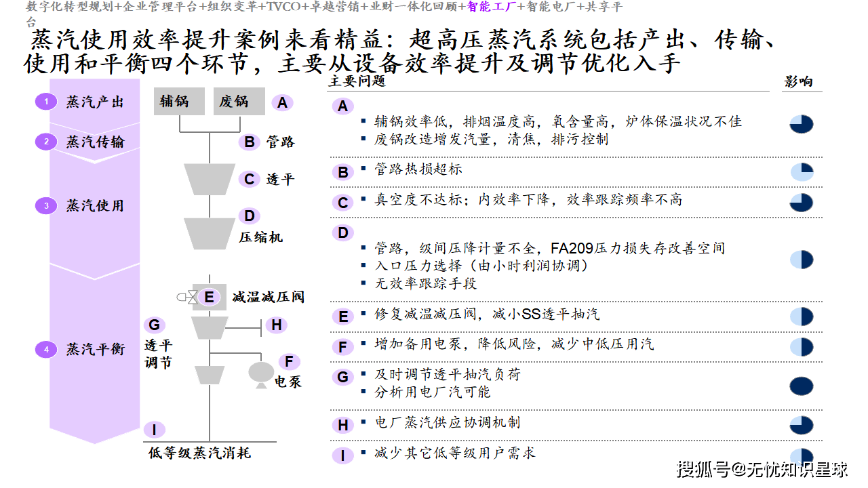Click the compressor shape above the 压缩机 label

click(209, 232)
